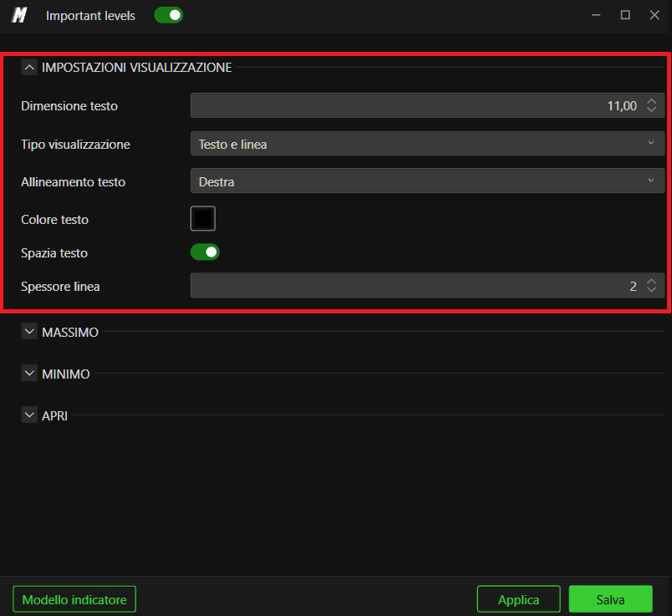Disable the Spazia testo toggle
Viewport: 672px width, 616px height.
tap(205, 252)
